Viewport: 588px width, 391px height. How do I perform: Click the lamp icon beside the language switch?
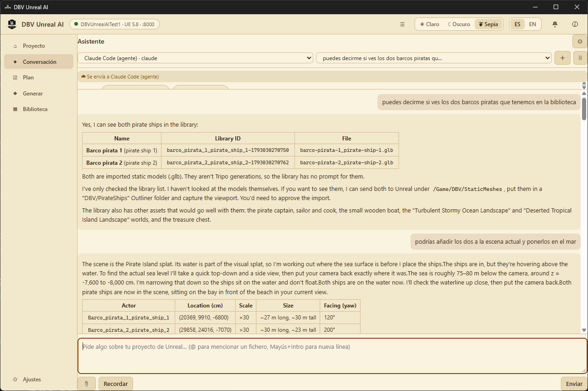click(x=555, y=24)
